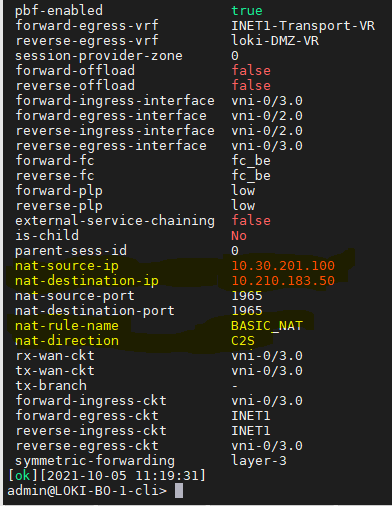Click the forward-ingress-ckt label
392x506 pixels.
(x=91, y=401)
